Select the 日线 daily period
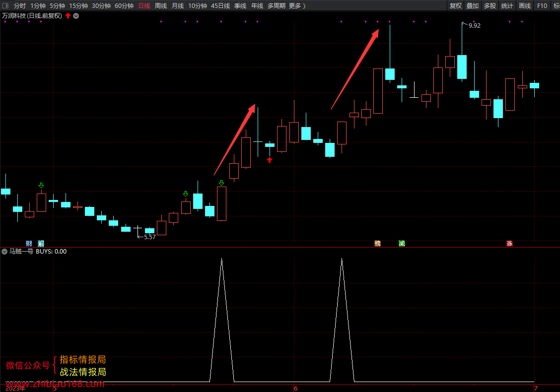 [144, 6]
